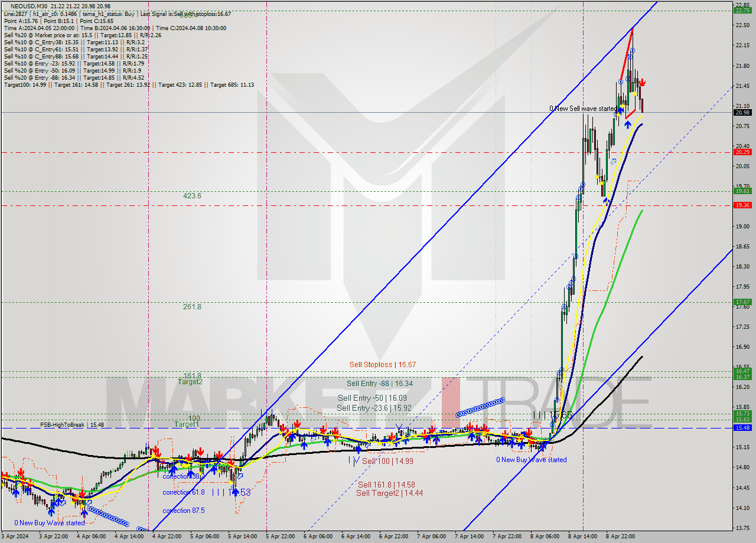Image resolution: width=756 pixels, height=543 pixels.
Task: Select the 'Sell Entry -88 | 16.34' label
Action: coord(380,384)
